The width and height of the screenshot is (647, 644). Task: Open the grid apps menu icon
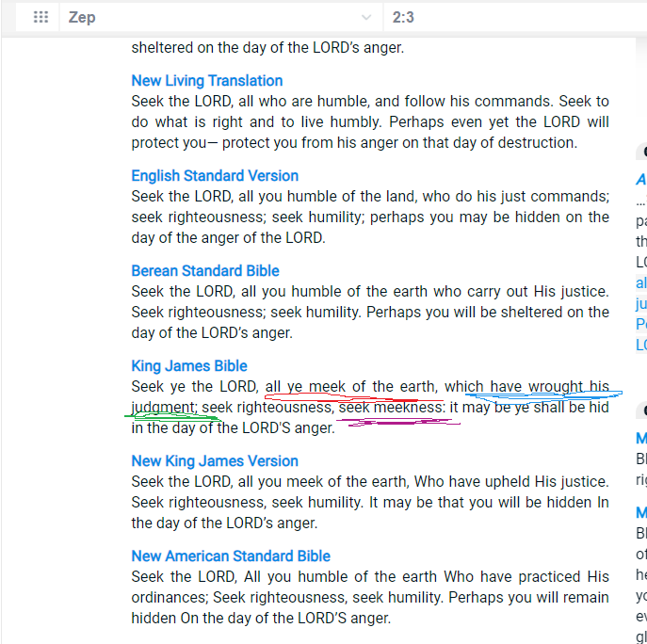40,17
